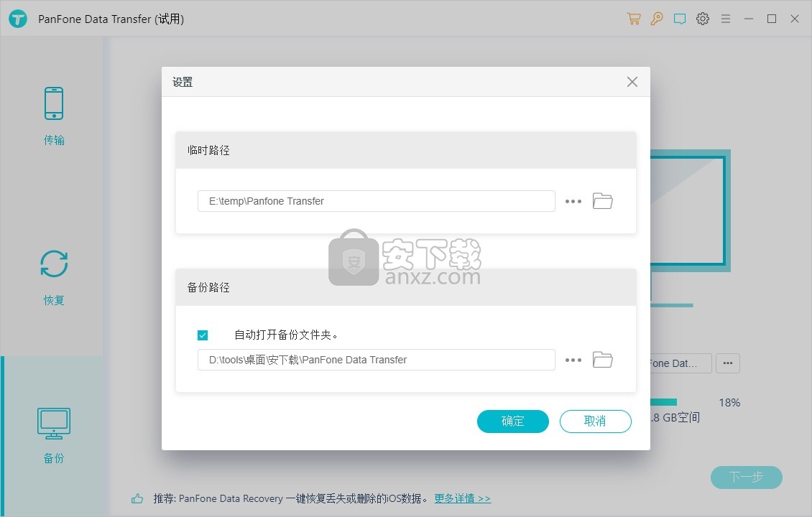The width and height of the screenshot is (812, 517).
Task: Click the GB空间 storage text
Action: pos(675,418)
